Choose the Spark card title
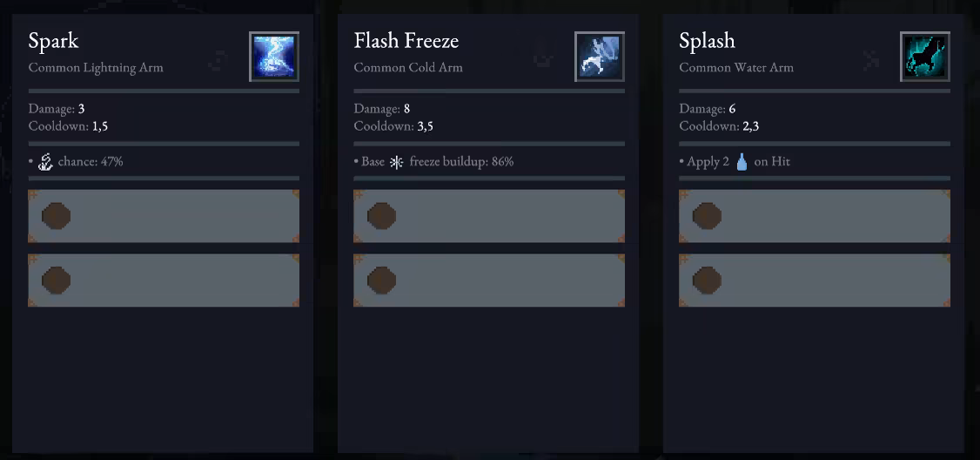The width and height of the screenshot is (980, 460). point(53,41)
